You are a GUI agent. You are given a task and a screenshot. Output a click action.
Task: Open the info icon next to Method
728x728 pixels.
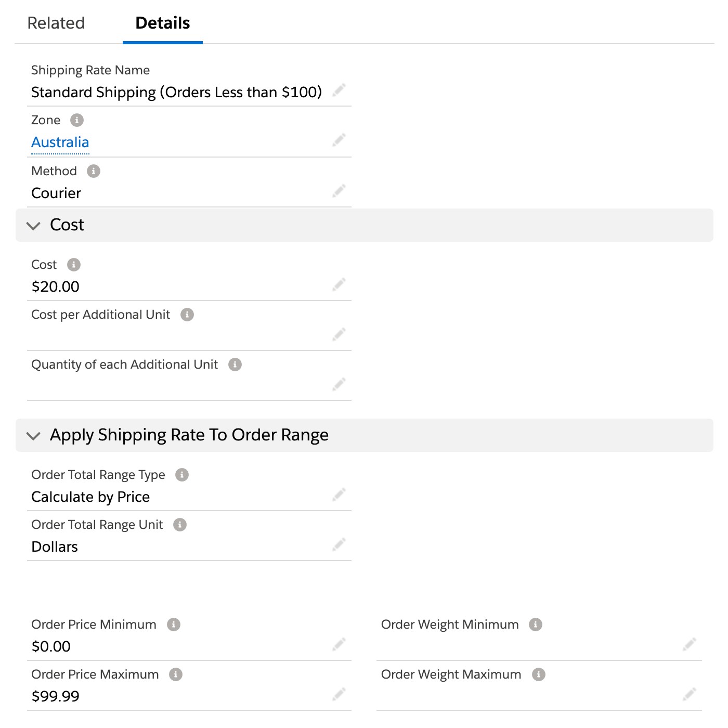(94, 171)
